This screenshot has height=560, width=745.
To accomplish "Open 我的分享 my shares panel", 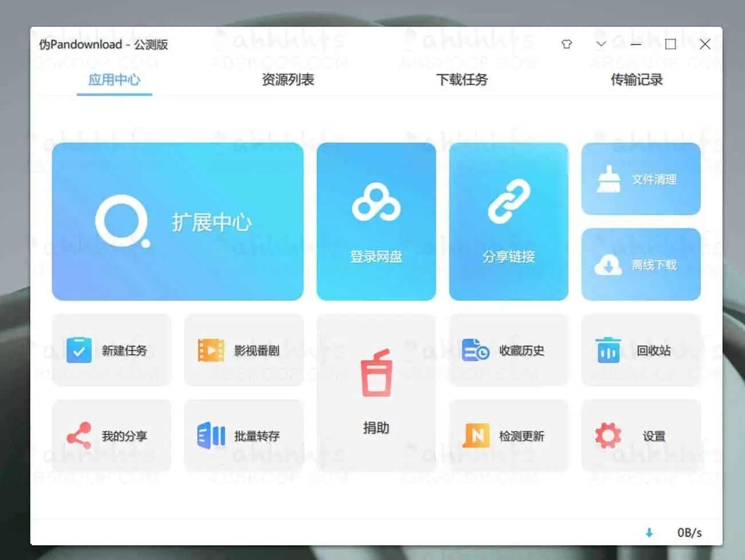I will point(111,436).
